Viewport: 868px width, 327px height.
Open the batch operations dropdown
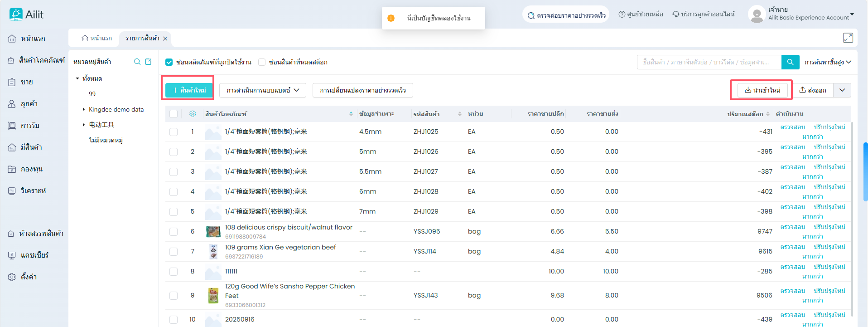tap(263, 90)
